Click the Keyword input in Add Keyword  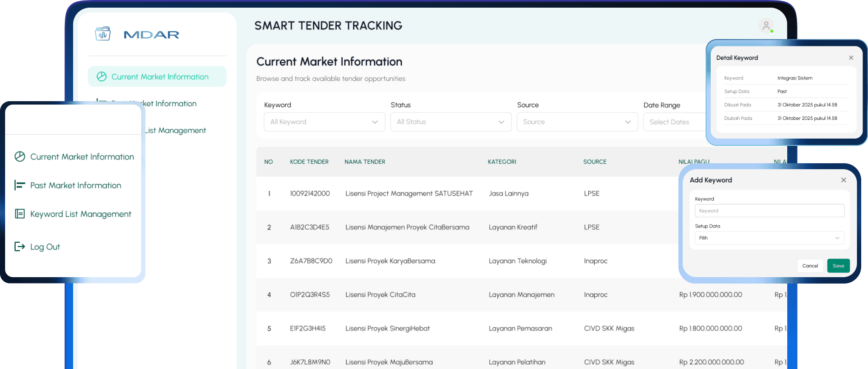769,211
